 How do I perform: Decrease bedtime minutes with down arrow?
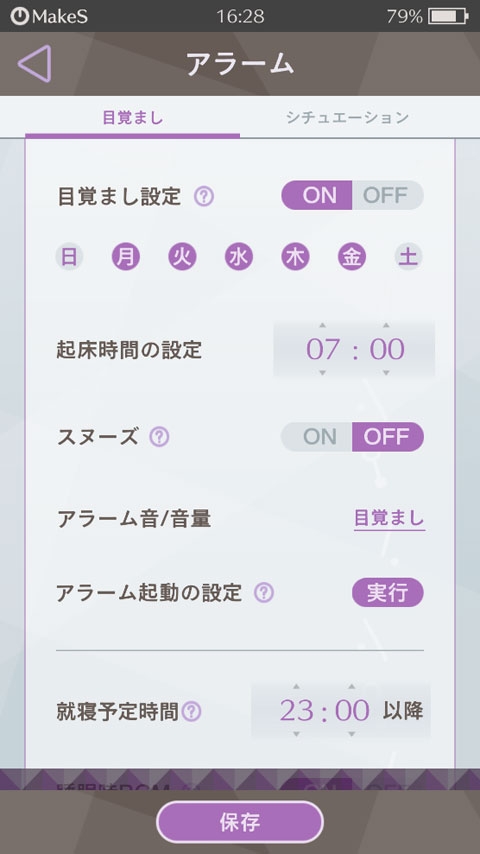352,734
